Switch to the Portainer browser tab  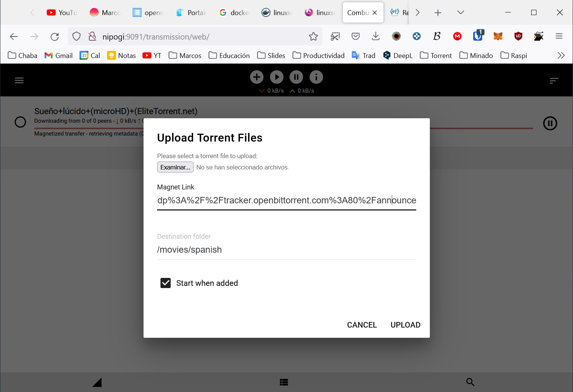191,13
